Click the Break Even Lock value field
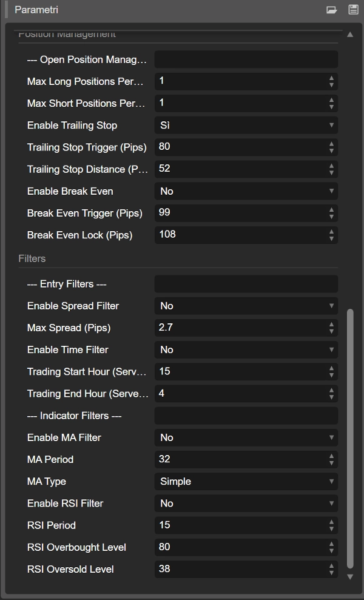The height and width of the screenshot is (600, 364). coord(240,235)
